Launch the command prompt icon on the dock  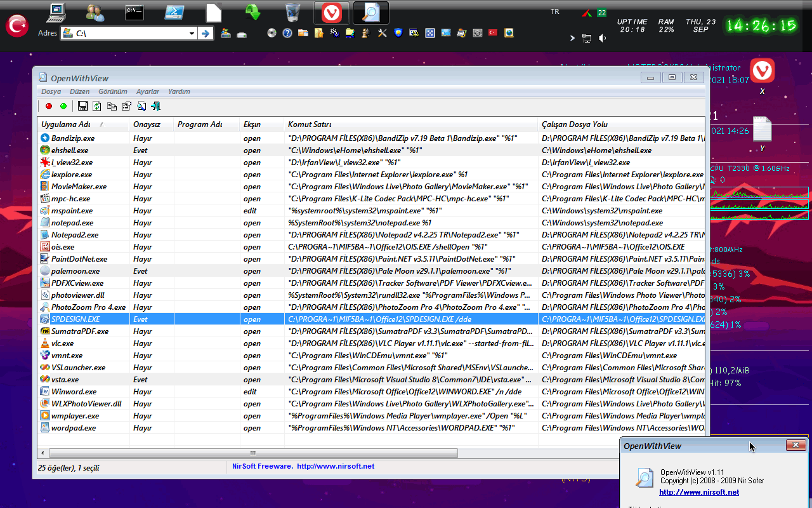[134, 12]
